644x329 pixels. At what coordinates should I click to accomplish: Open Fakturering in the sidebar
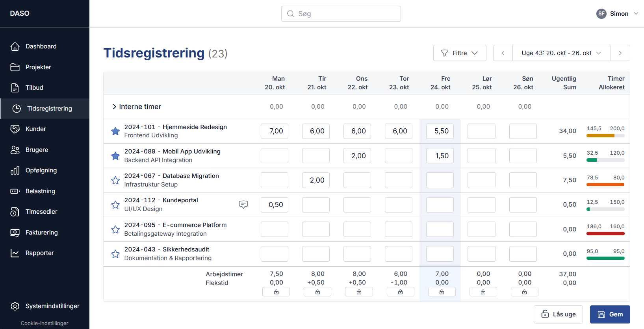[x=41, y=233]
